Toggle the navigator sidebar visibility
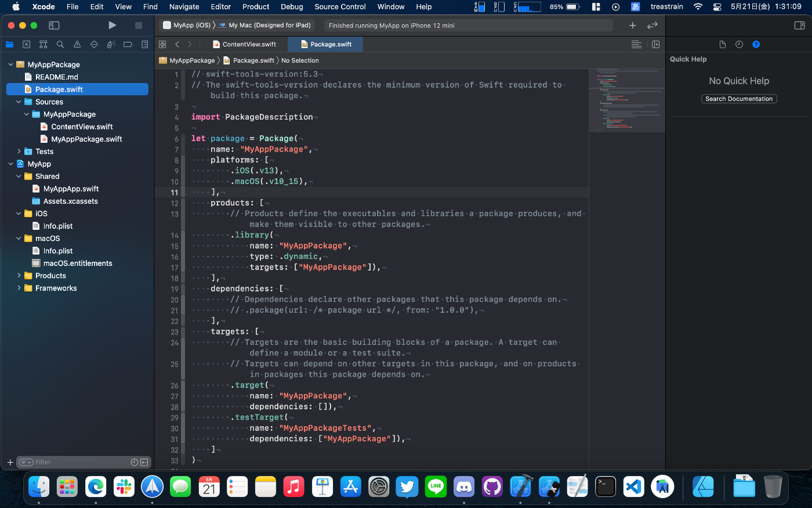The height and width of the screenshot is (508, 812). [54, 25]
